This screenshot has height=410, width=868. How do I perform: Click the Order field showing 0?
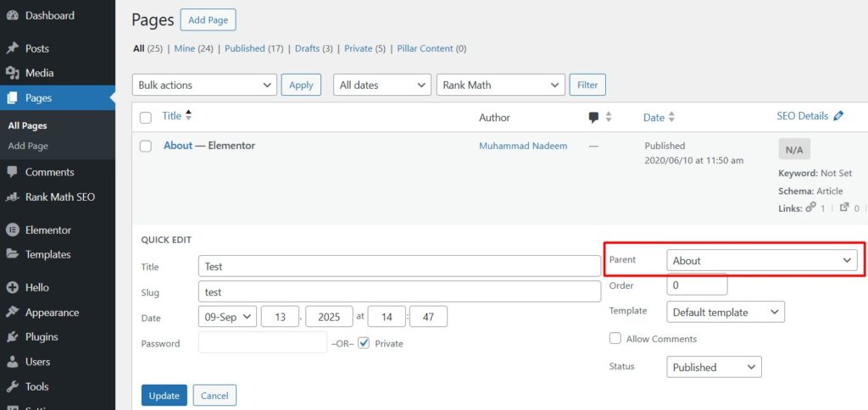pos(697,285)
